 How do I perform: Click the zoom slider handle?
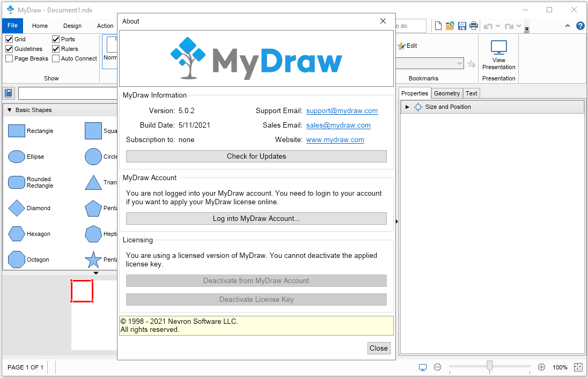tap(489, 367)
